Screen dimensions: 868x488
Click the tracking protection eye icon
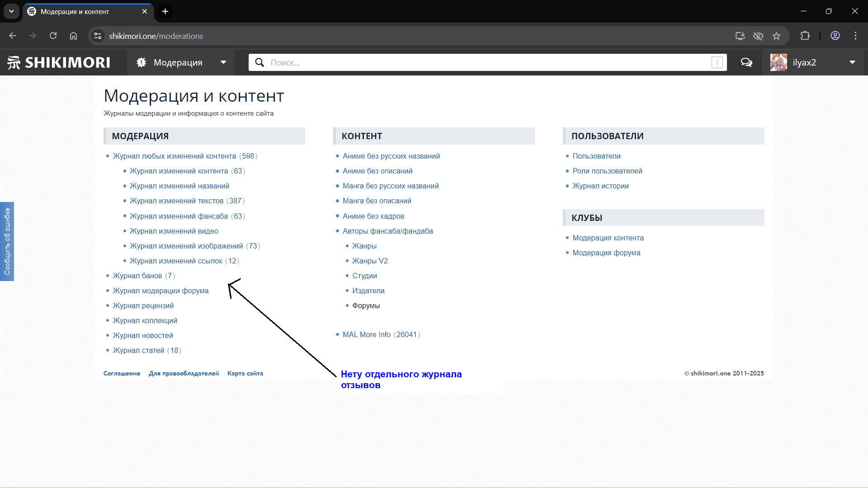pyautogui.click(x=758, y=36)
